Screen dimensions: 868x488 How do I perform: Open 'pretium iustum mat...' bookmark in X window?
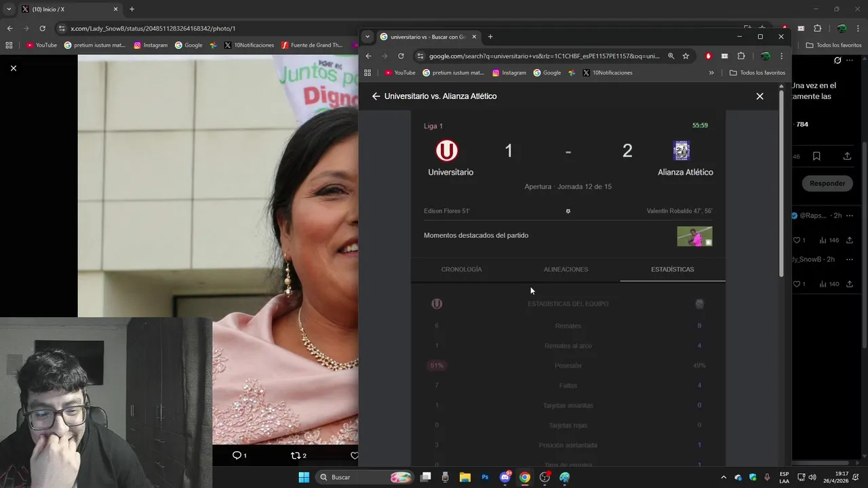click(x=95, y=45)
